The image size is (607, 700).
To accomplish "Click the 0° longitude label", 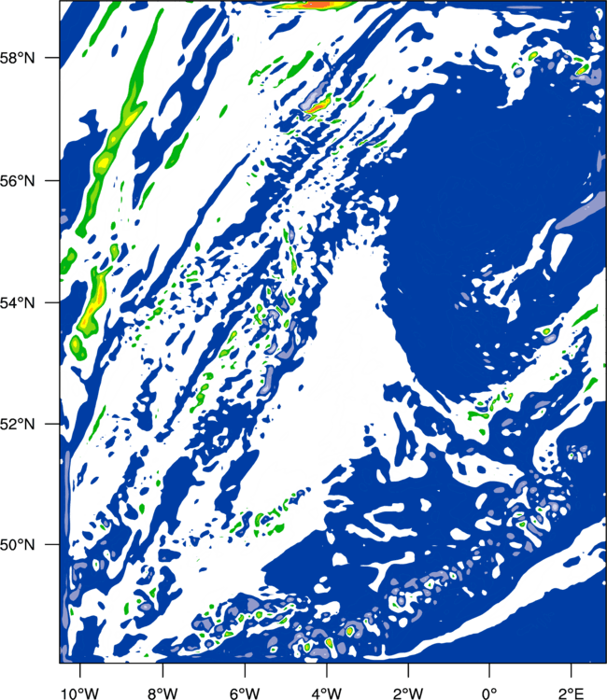I will click(x=489, y=693).
